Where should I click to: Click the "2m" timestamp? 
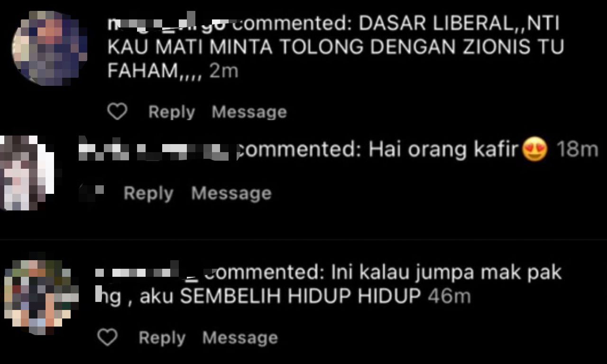tap(223, 71)
